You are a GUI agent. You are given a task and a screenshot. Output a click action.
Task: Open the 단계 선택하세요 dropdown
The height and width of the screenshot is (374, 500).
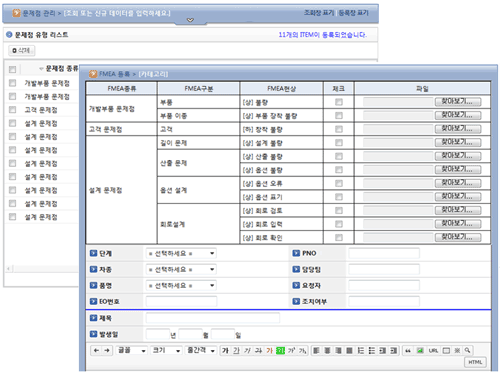coord(181,253)
